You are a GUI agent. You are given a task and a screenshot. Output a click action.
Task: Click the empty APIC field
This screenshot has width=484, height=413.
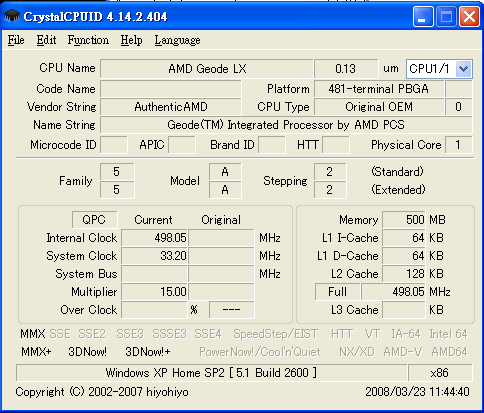(182, 145)
